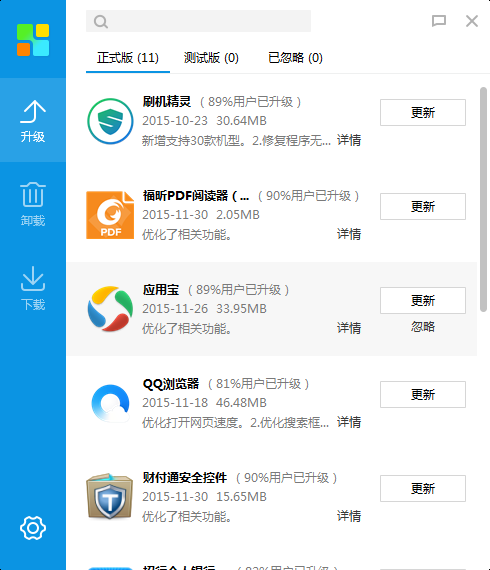490x570 pixels.
Task: Click the 应用宝 app name
Action: coord(161,290)
